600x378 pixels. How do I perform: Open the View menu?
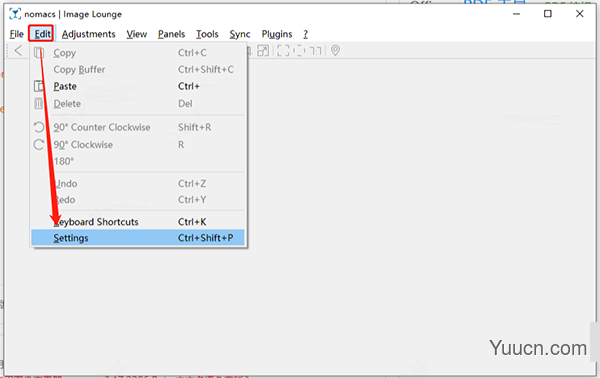point(137,34)
